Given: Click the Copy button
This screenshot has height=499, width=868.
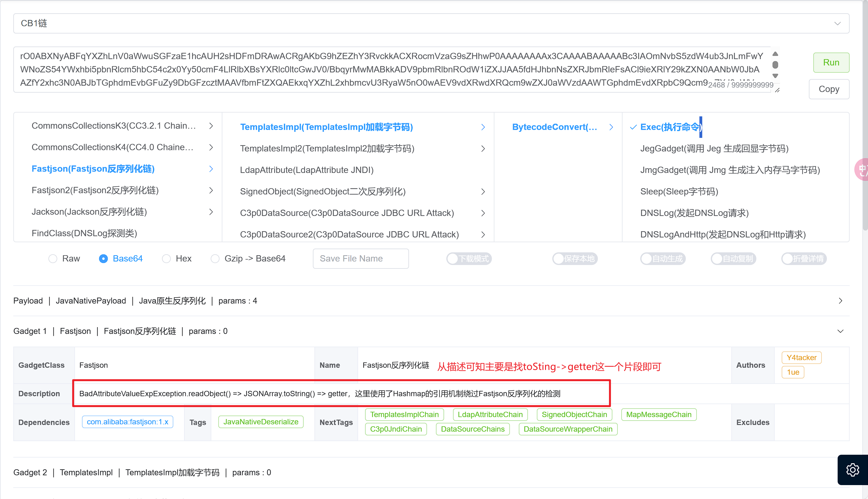Looking at the screenshot, I should coord(828,89).
